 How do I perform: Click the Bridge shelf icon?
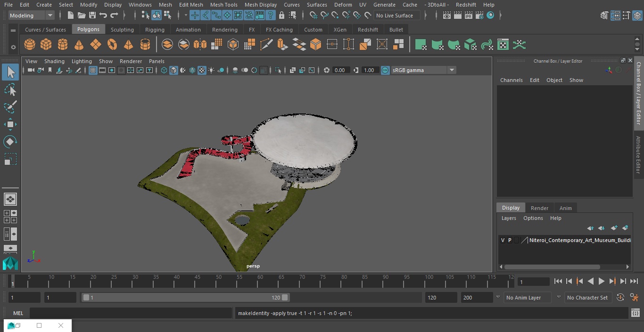point(299,45)
